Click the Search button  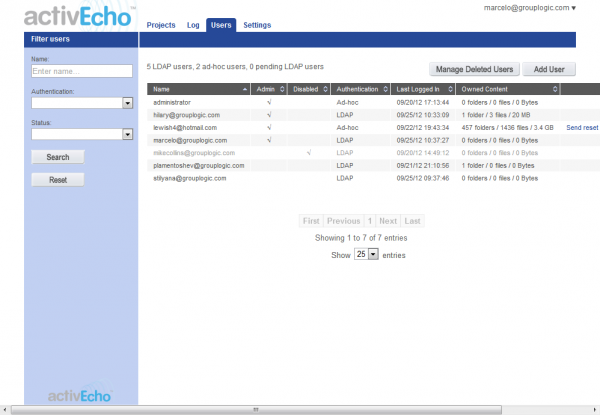[x=58, y=157]
